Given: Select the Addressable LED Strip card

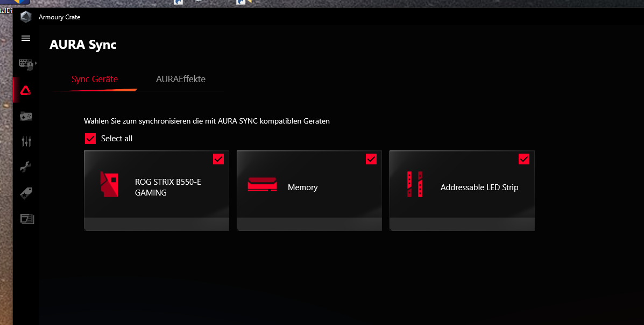Looking at the screenshot, I should (462, 191).
